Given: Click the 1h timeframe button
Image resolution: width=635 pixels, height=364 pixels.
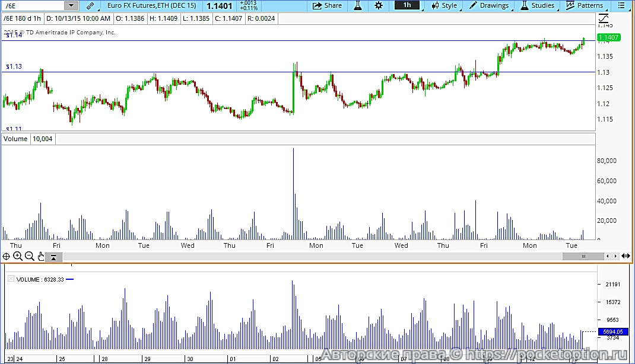Looking at the screenshot, I should tap(407, 5).
